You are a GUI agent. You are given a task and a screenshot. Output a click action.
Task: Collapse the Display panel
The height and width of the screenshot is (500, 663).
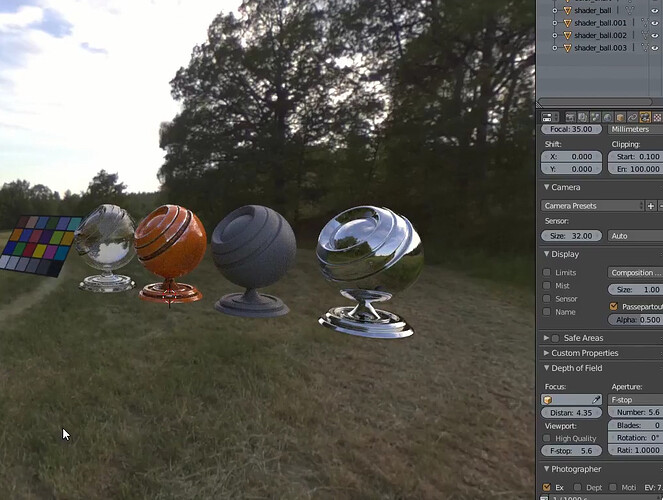tap(546, 254)
